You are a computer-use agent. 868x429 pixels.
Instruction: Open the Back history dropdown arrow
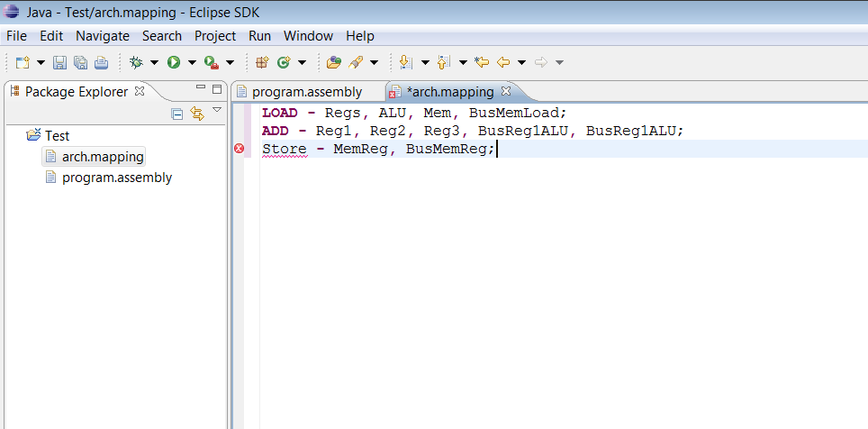pos(521,62)
